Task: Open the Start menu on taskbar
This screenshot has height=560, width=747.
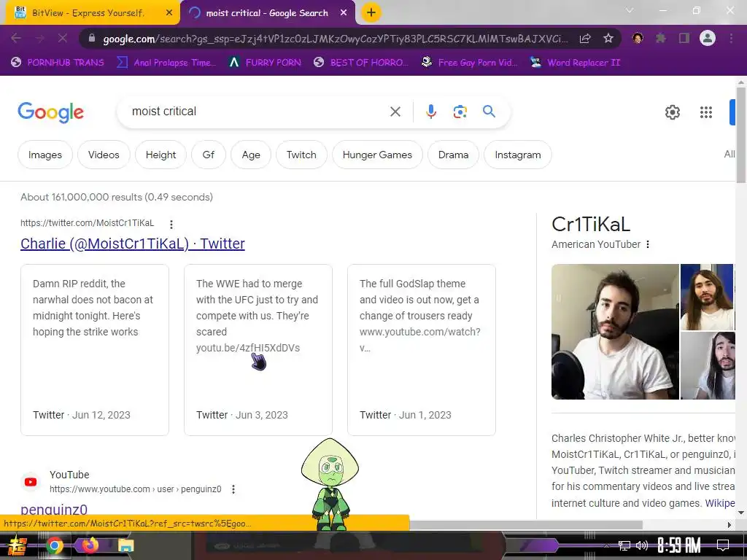Action: pos(18,545)
